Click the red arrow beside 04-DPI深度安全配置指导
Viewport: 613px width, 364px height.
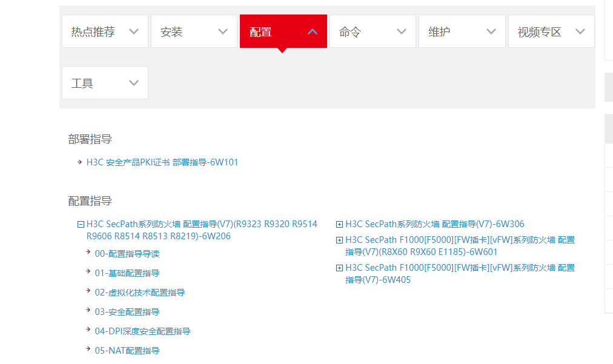click(88, 329)
